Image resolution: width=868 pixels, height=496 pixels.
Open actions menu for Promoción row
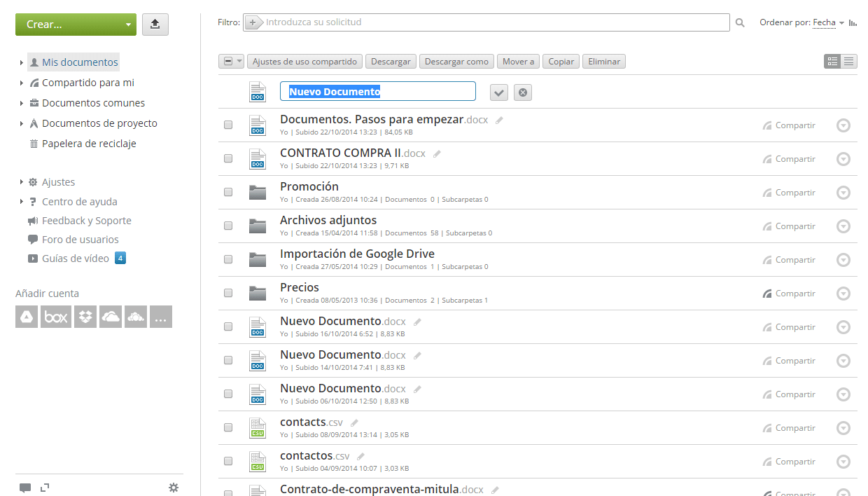click(x=843, y=193)
